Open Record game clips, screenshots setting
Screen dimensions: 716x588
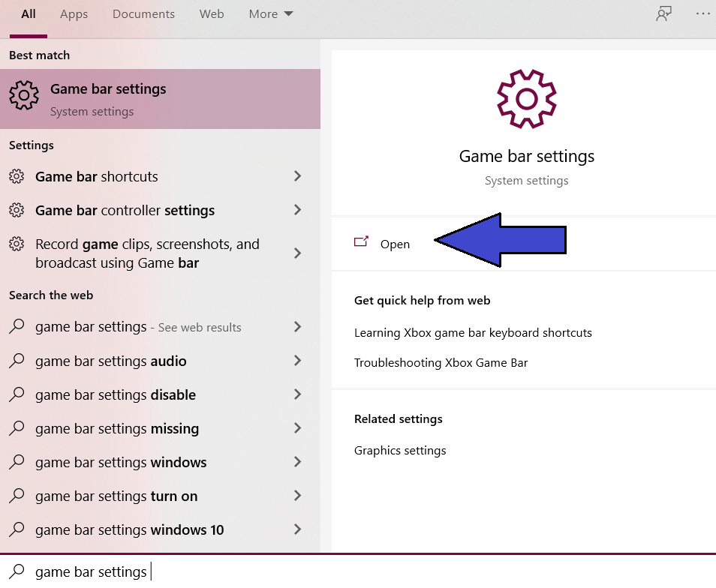tap(160, 253)
